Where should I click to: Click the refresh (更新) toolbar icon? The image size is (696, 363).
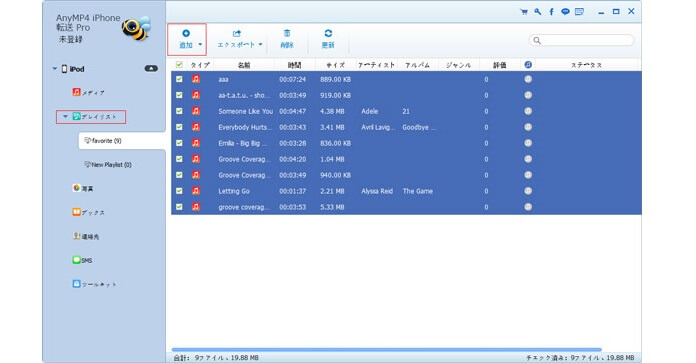[x=328, y=33]
